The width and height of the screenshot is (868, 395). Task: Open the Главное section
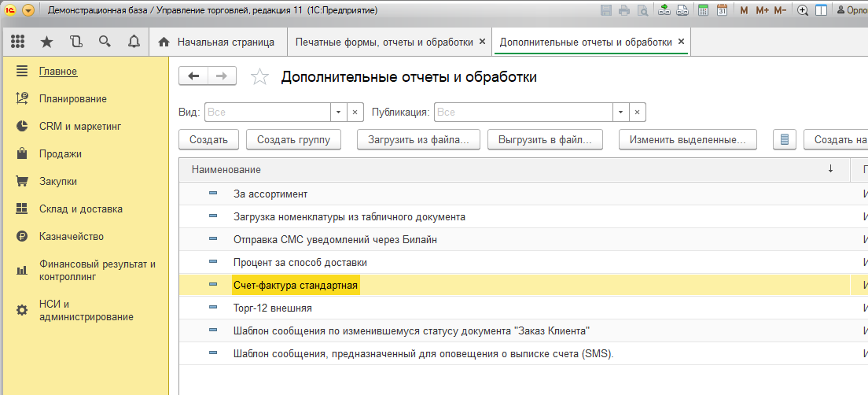tap(58, 71)
